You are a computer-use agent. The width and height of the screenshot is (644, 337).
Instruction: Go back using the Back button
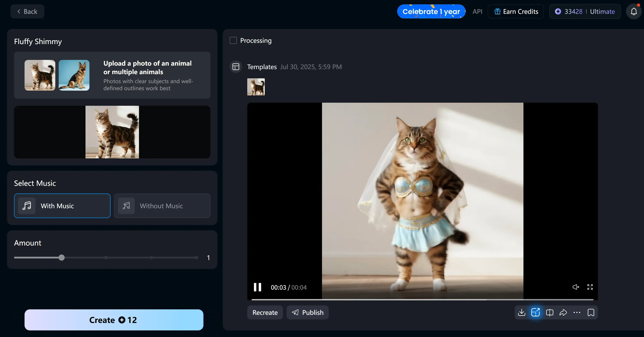click(x=27, y=11)
